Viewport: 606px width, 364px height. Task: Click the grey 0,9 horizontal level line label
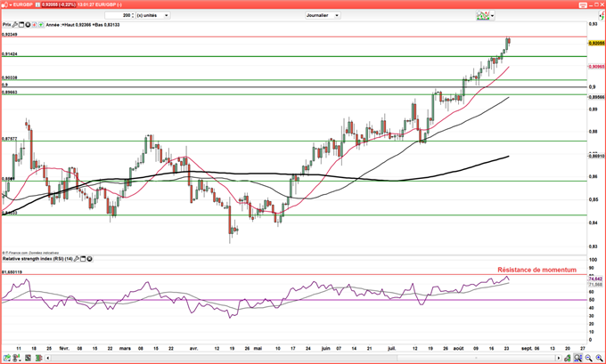[4, 85]
